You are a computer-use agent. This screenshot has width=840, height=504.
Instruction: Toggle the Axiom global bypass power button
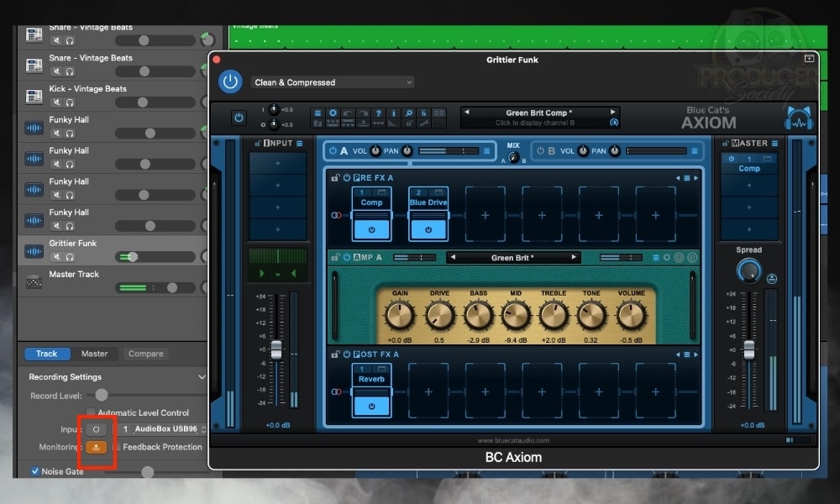(x=239, y=118)
